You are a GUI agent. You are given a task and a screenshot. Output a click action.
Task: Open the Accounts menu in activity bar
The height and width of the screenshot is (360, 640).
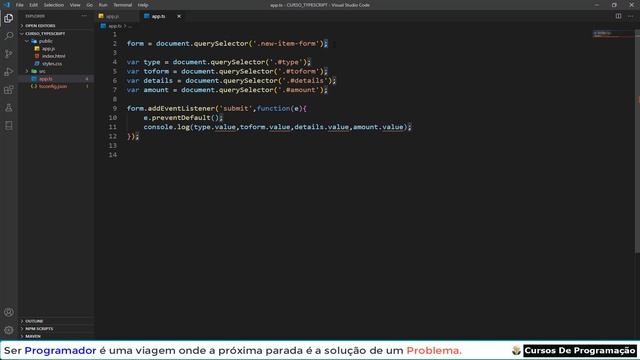9,312
